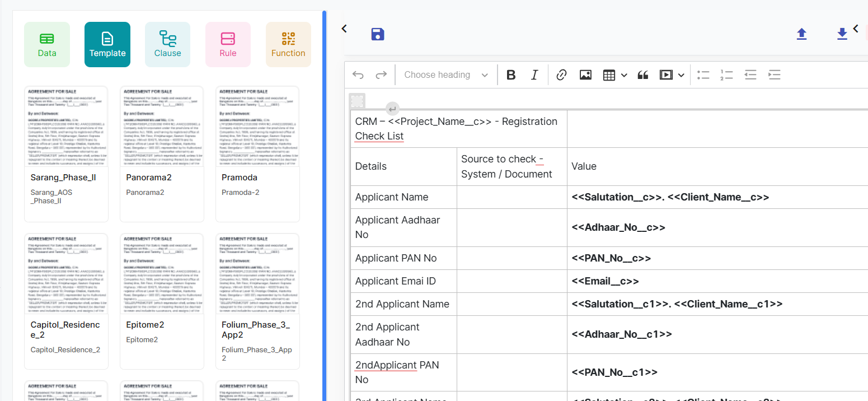Click the Registration Check List title cell
This screenshot has height=401, width=868.
coord(459,129)
